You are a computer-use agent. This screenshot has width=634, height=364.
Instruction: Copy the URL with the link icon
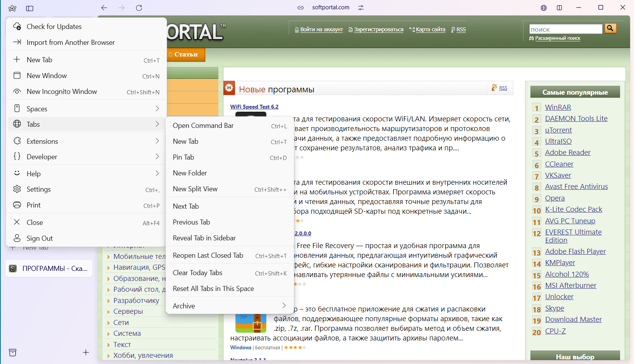(300, 8)
